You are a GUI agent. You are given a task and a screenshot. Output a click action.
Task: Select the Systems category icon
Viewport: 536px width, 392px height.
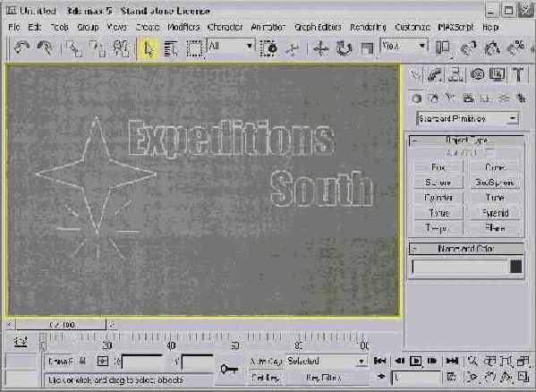coord(521,98)
